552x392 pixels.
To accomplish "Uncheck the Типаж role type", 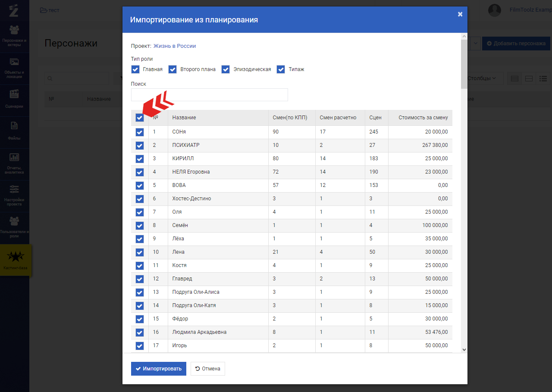I will coord(281,69).
